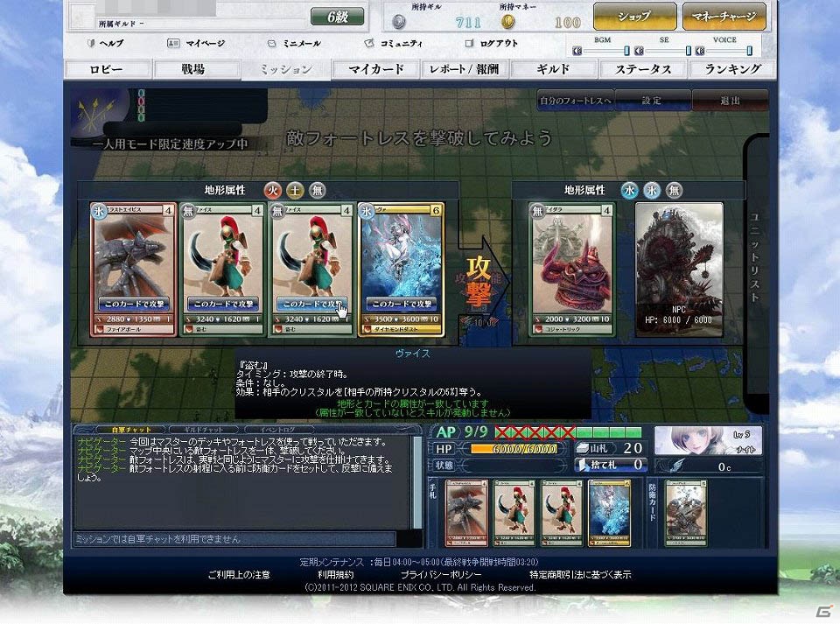Click the マネーチャージ button
The image size is (840, 624).
724,16
